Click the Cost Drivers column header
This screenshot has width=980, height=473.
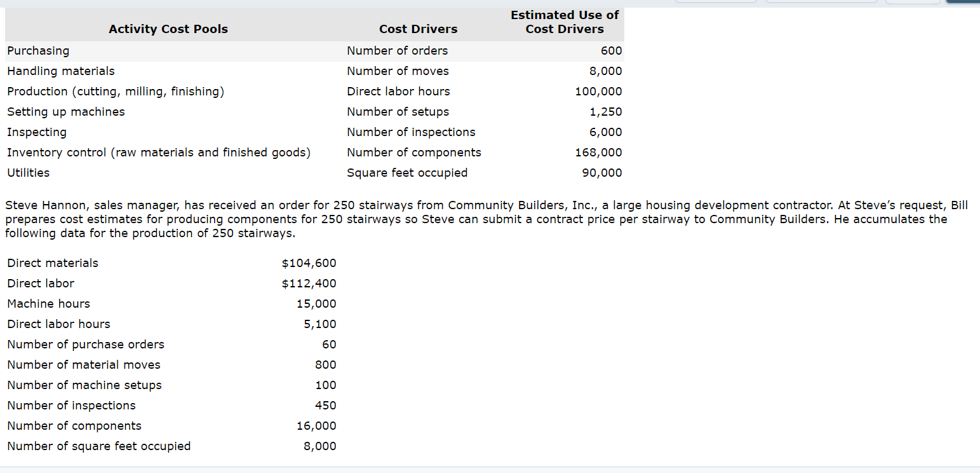tap(418, 29)
